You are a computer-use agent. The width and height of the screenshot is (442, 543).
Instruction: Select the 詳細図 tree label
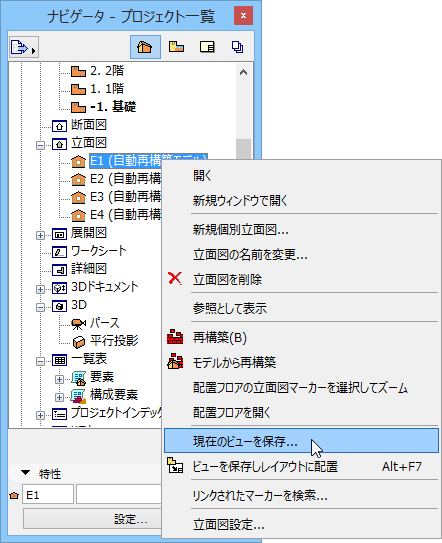[x=89, y=269]
